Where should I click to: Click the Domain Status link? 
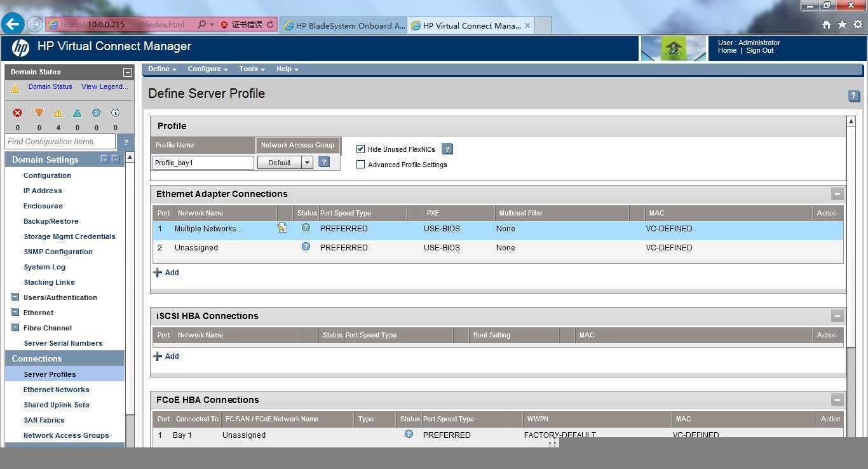coord(50,86)
